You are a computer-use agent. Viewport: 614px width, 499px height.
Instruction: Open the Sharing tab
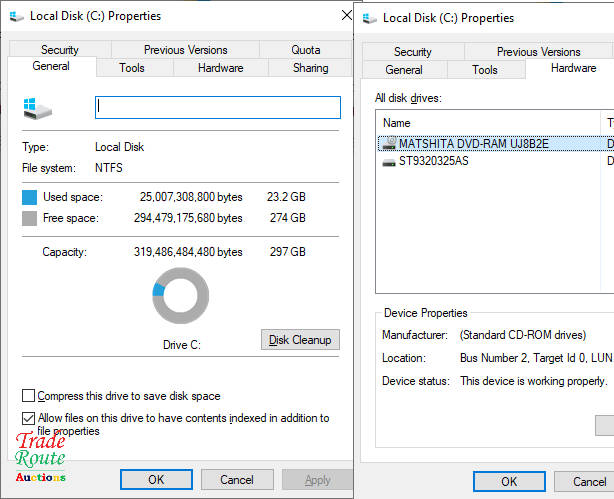coord(310,68)
